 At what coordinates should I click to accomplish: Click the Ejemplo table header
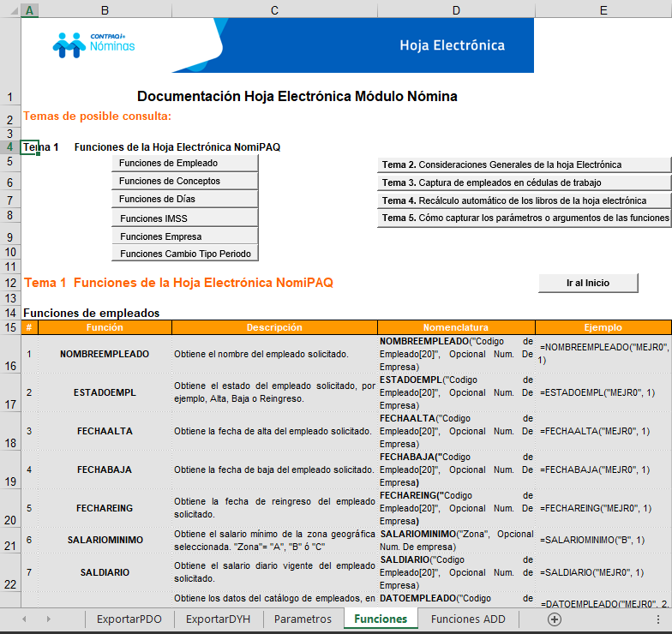coord(603,327)
